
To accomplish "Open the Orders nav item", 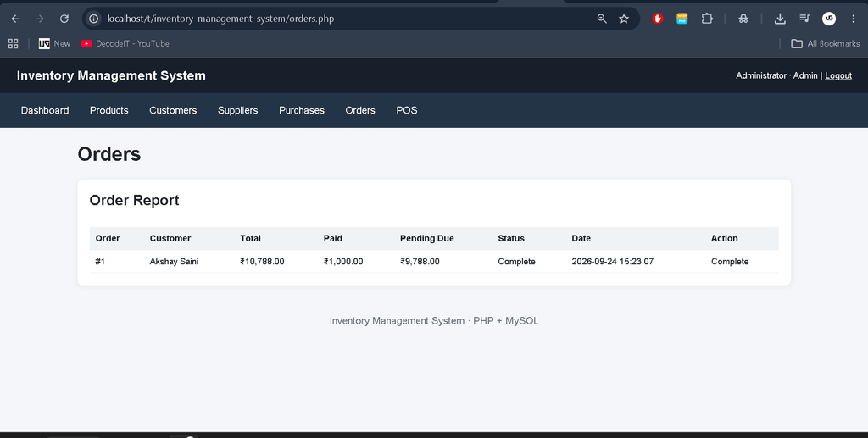I will [360, 111].
